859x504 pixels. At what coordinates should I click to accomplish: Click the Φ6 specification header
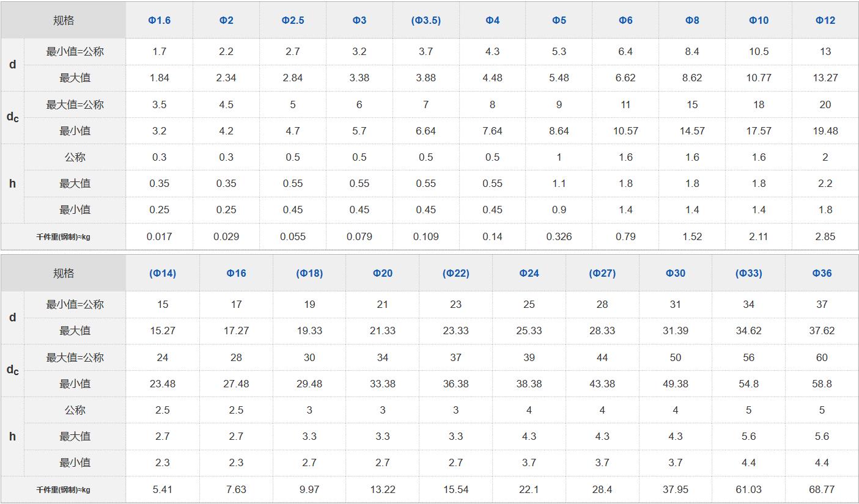625,20
